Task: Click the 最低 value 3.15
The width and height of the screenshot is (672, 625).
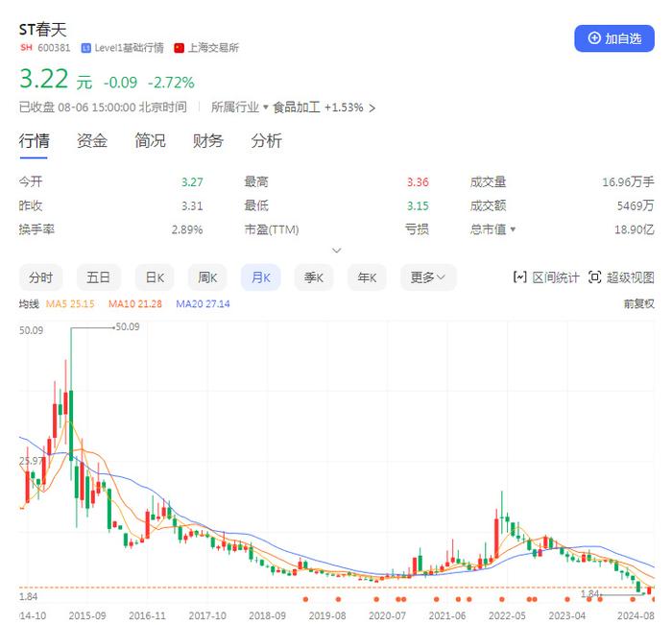Action: [418, 205]
